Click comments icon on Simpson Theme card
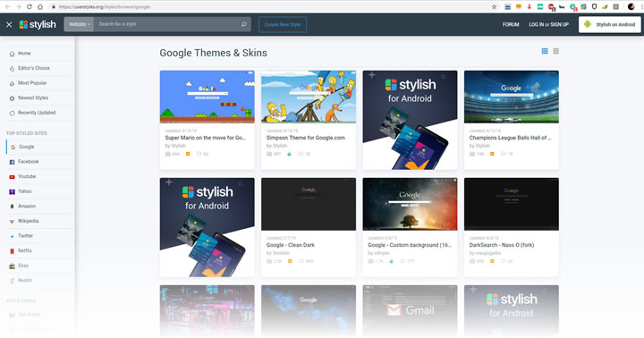This screenshot has height=338, width=644. click(x=301, y=154)
